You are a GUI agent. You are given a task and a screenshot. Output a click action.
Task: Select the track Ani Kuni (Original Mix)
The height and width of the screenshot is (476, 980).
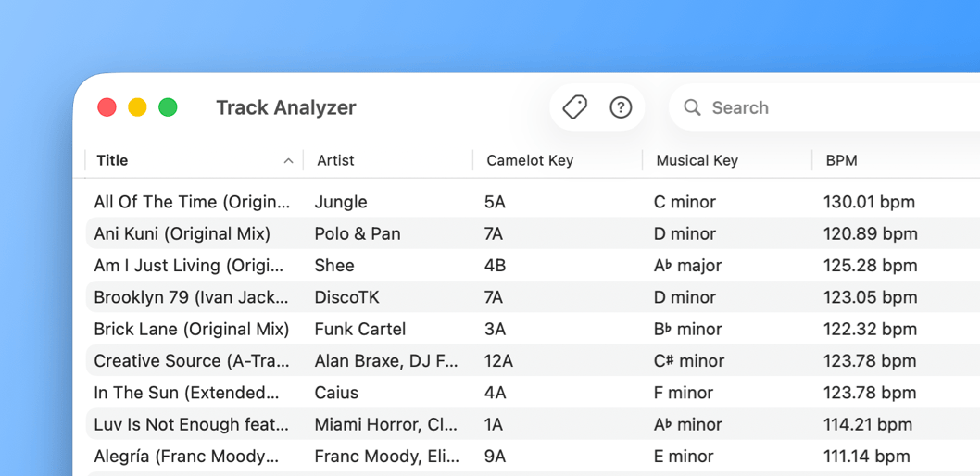pyautogui.click(x=182, y=233)
